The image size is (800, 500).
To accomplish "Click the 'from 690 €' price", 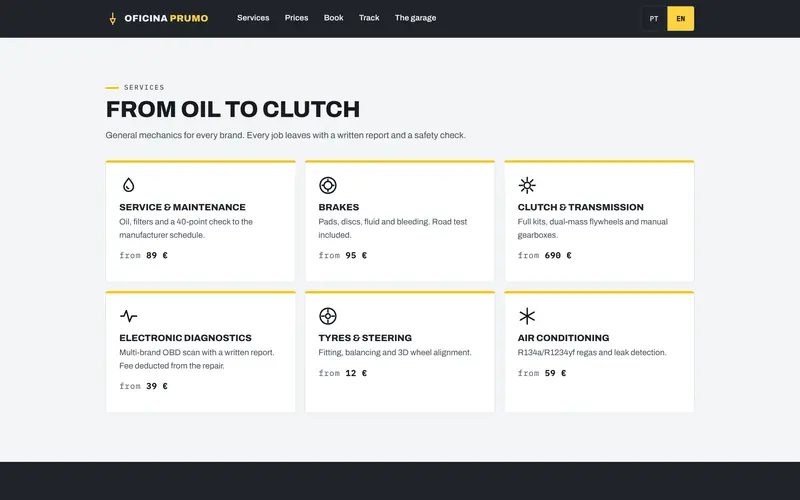I will click(544, 255).
